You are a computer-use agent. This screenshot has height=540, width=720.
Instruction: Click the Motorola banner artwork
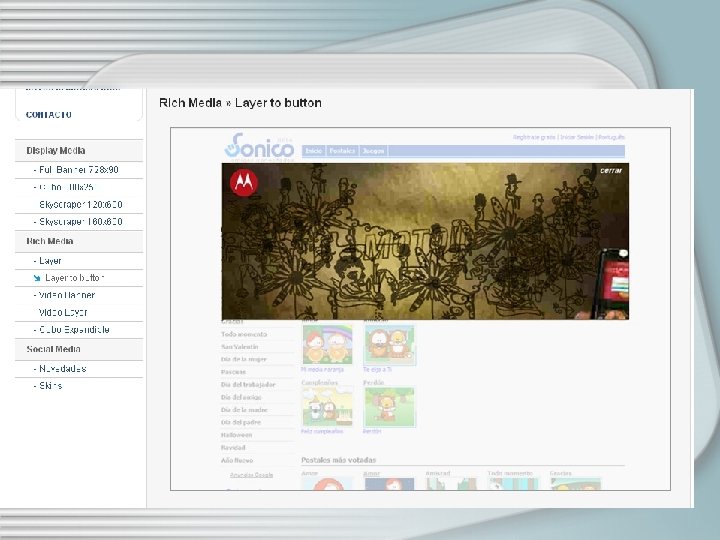click(x=425, y=242)
